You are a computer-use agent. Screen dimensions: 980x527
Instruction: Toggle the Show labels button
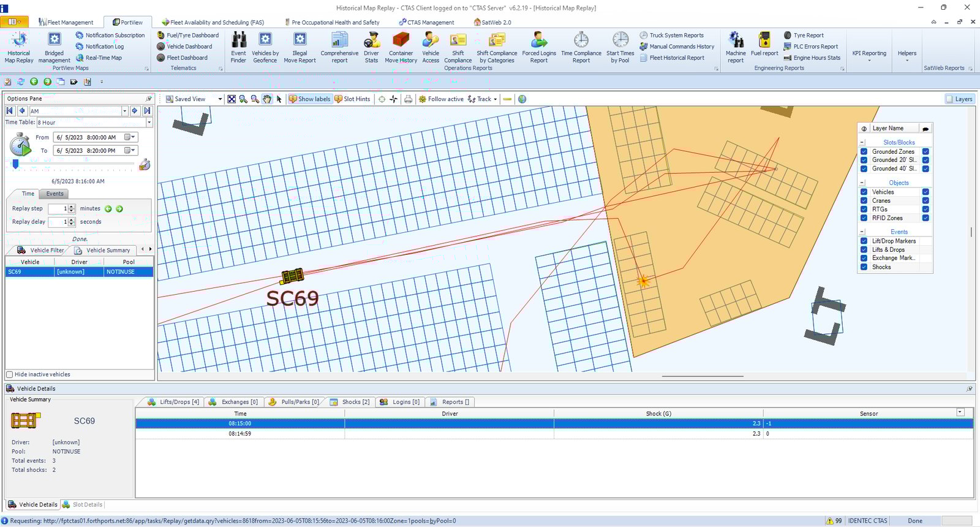309,99
